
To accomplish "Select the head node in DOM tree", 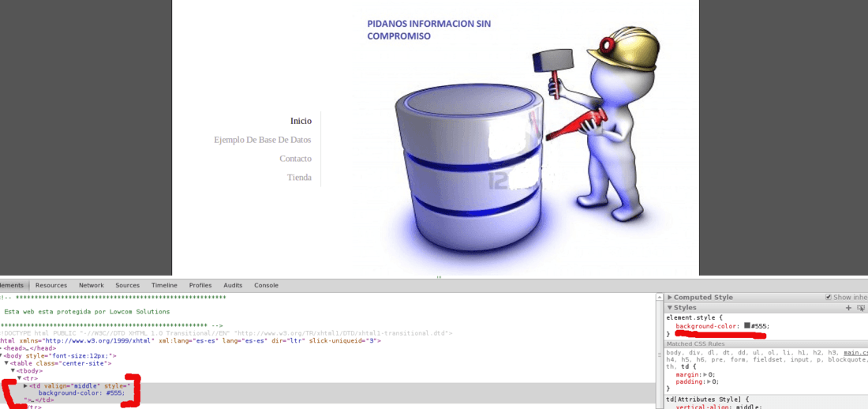I will 29,348.
